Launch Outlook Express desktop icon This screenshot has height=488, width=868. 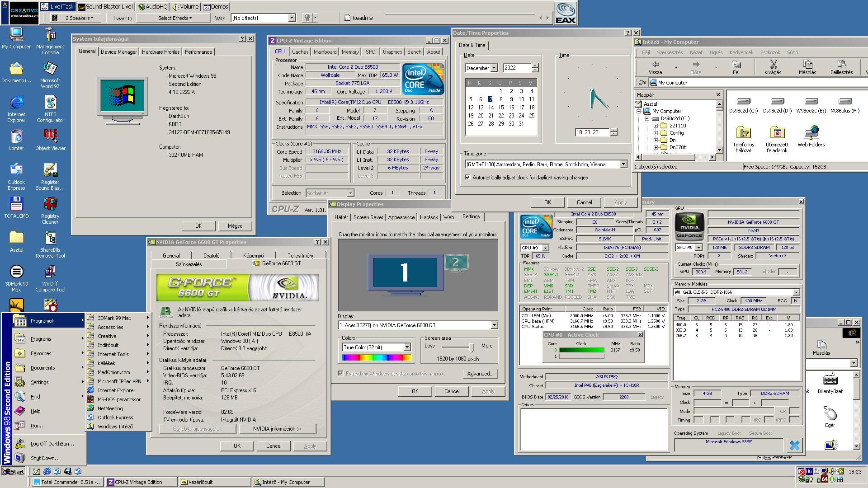tap(16, 176)
